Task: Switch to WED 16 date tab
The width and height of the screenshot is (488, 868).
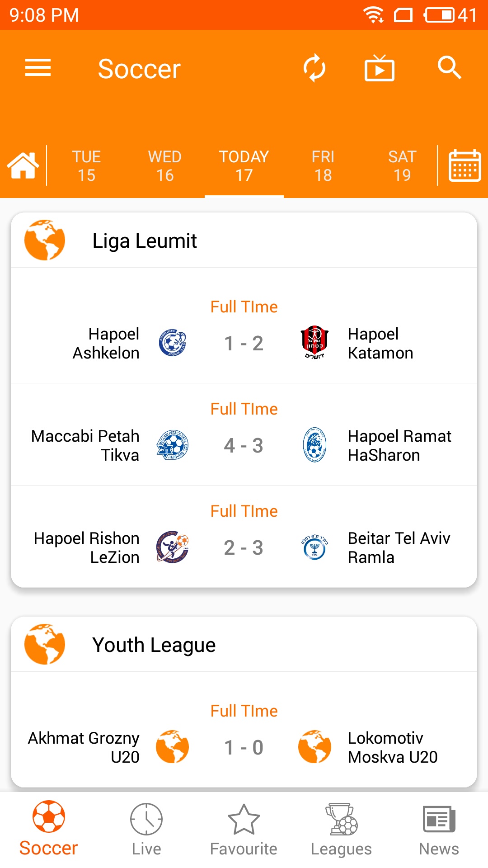Action: 165,166
